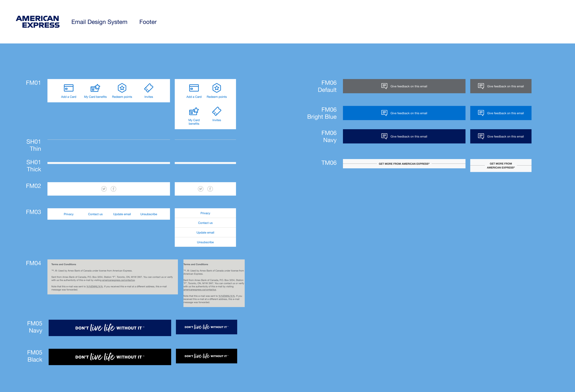Click 'Invites' label in wide FM01

tap(149, 97)
